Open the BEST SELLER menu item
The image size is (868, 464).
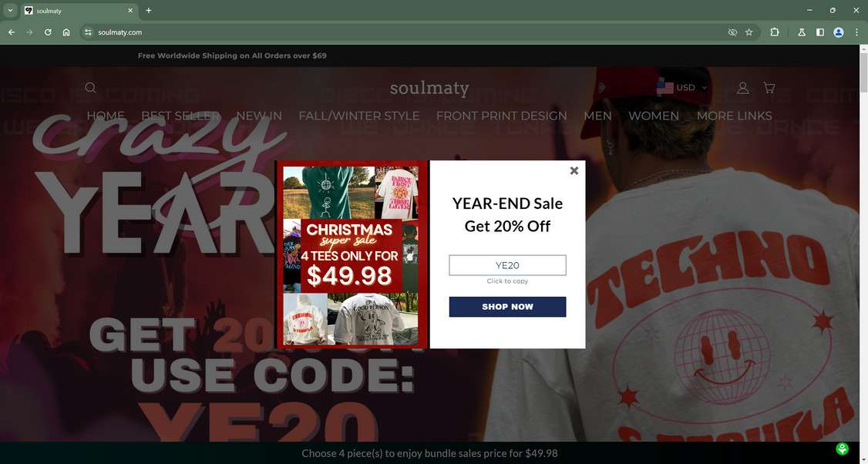pos(180,116)
